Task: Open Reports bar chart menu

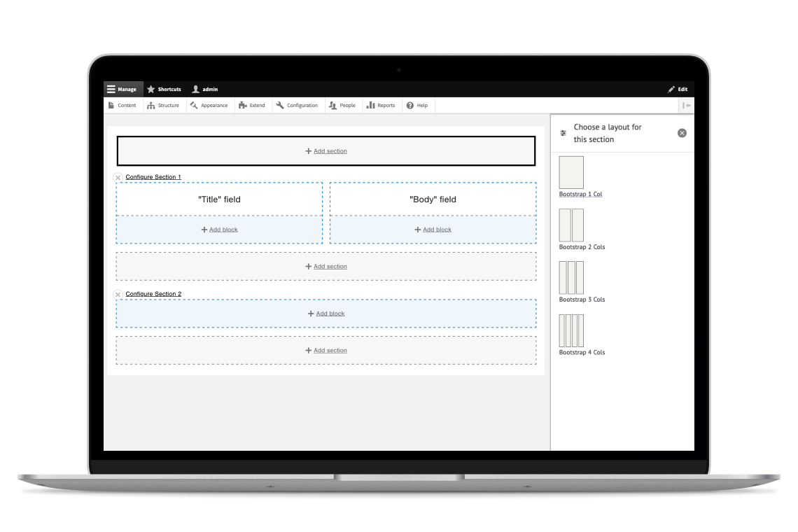Action: pos(381,106)
